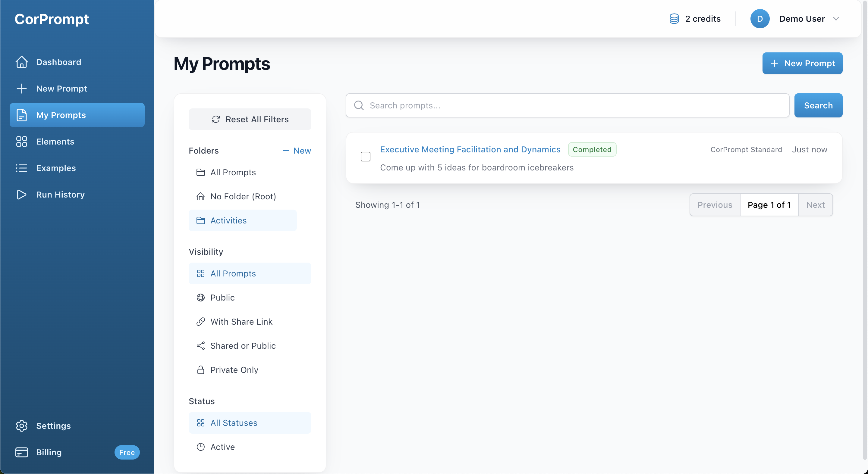Switch to the Public visibility filter

(222, 298)
